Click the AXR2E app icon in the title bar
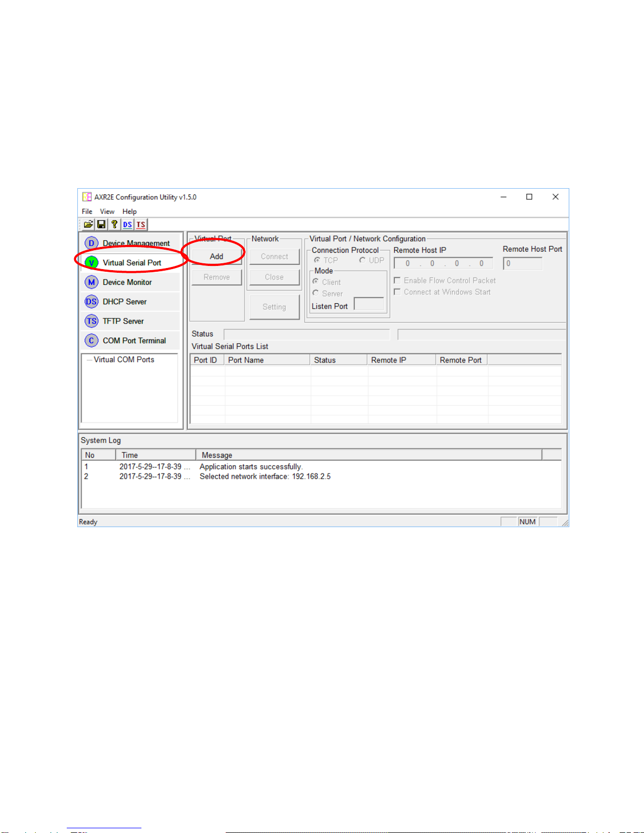Image resolution: width=644 pixels, height=833 pixels. click(x=87, y=197)
